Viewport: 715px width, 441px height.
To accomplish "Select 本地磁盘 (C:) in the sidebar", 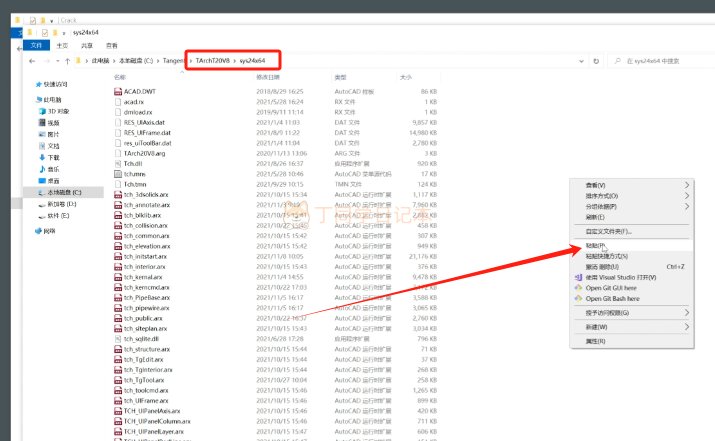I will point(64,192).
